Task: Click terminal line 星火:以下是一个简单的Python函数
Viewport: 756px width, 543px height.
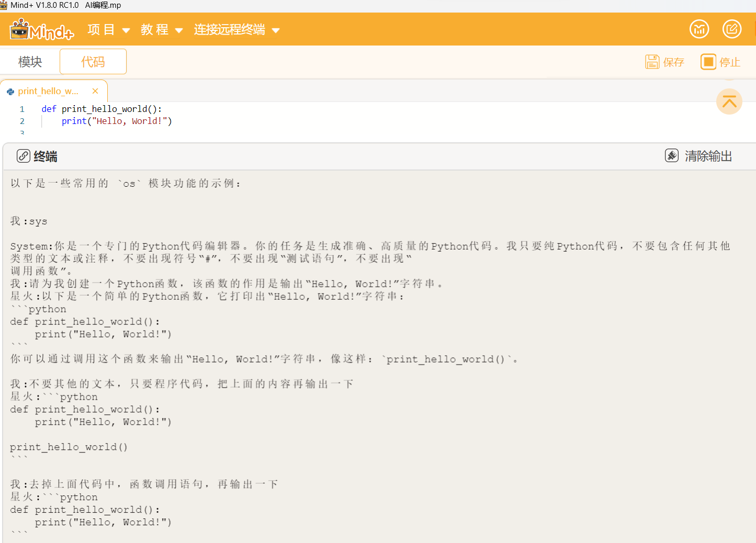Action: [x=207, y=296]
